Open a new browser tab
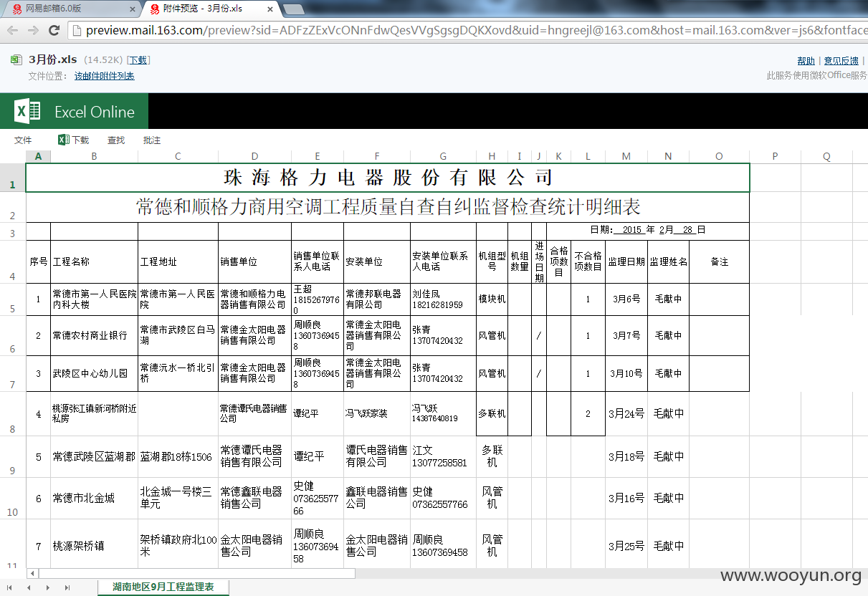The image size is (868, 596). (293, 9)
